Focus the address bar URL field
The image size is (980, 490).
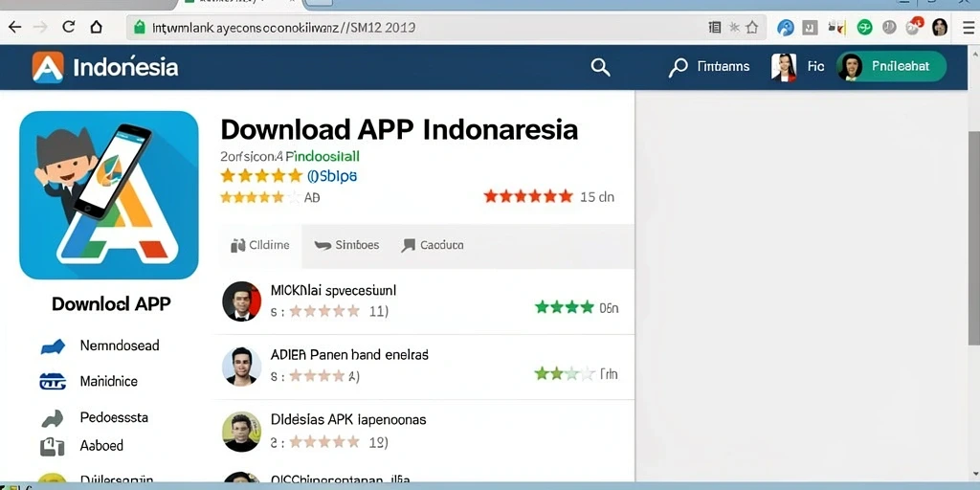(447, 28)
